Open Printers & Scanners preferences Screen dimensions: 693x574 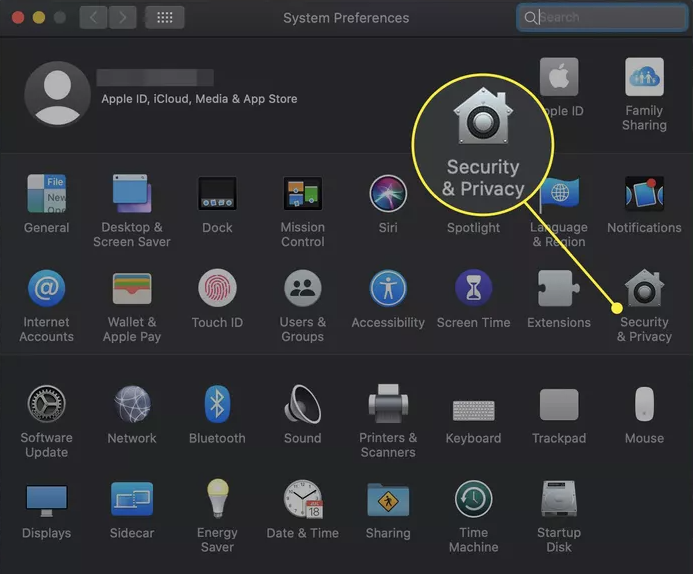[388, 404]
